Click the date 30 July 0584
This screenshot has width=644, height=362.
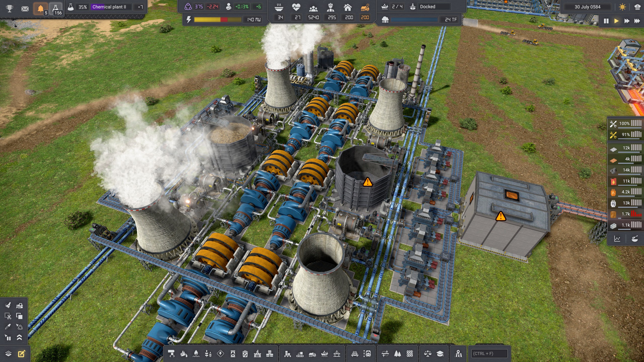pos(587,7)
